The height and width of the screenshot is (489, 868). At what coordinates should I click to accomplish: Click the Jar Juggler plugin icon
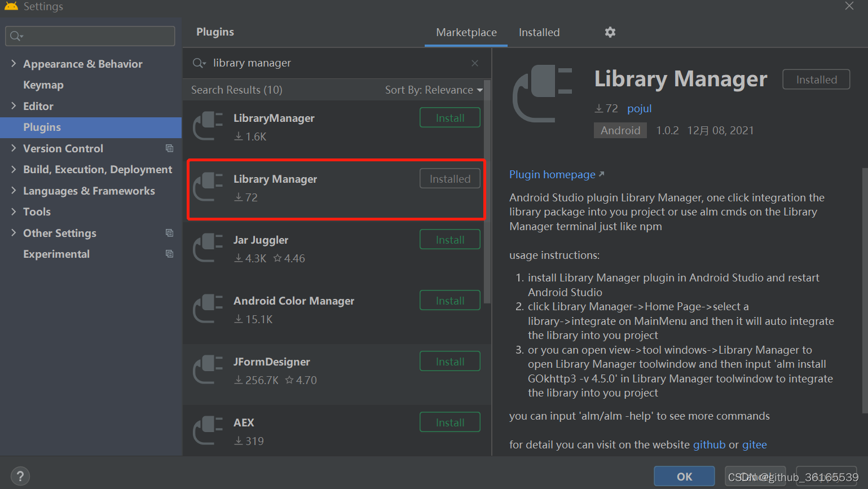click(208, 248)
